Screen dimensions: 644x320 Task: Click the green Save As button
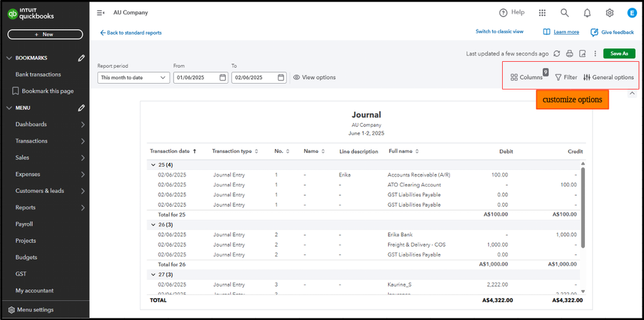(x=619, y=54)
